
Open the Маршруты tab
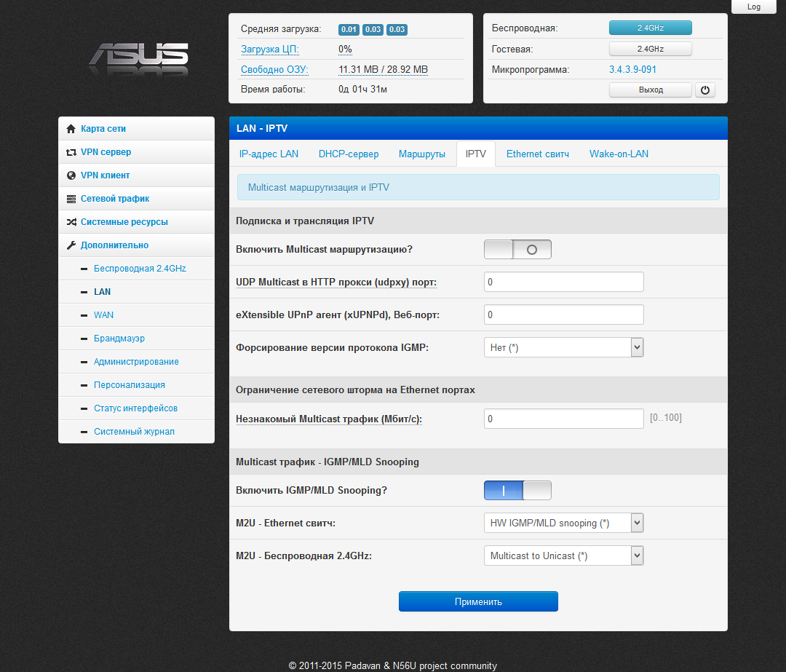(422, 154)
